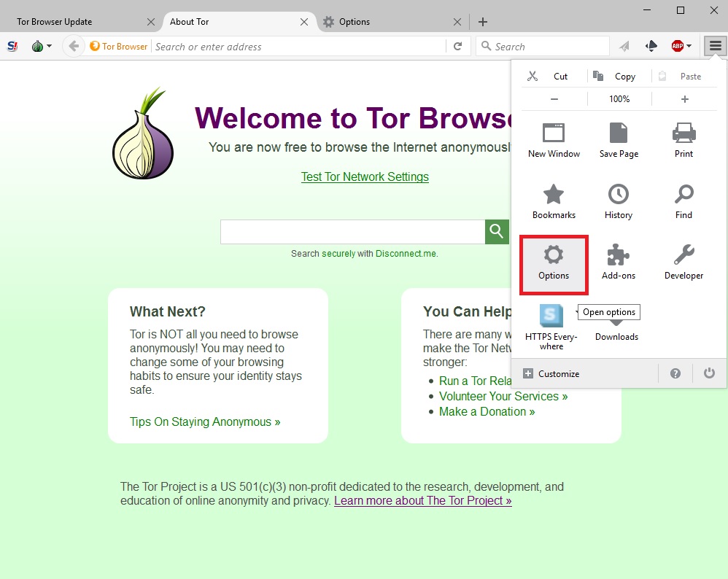728x579 pixels.
Task: Reload the current page
Action: coord(458,46)
